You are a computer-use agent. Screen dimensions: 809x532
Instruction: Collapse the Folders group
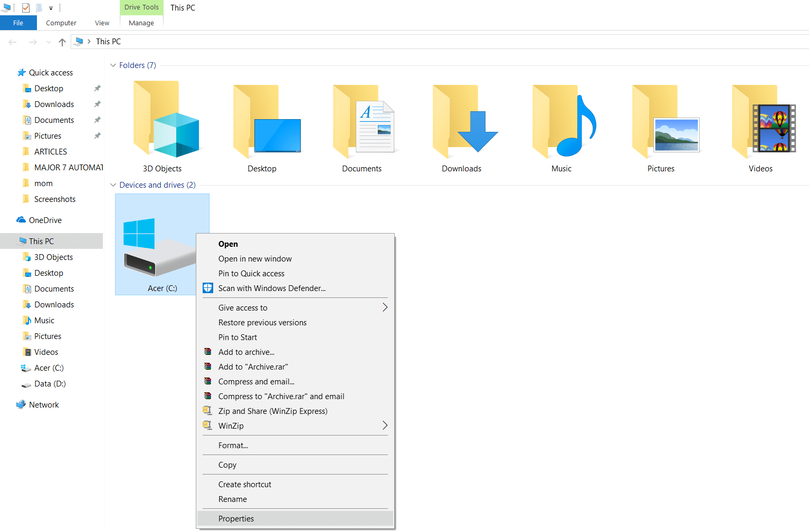[113, 65]
